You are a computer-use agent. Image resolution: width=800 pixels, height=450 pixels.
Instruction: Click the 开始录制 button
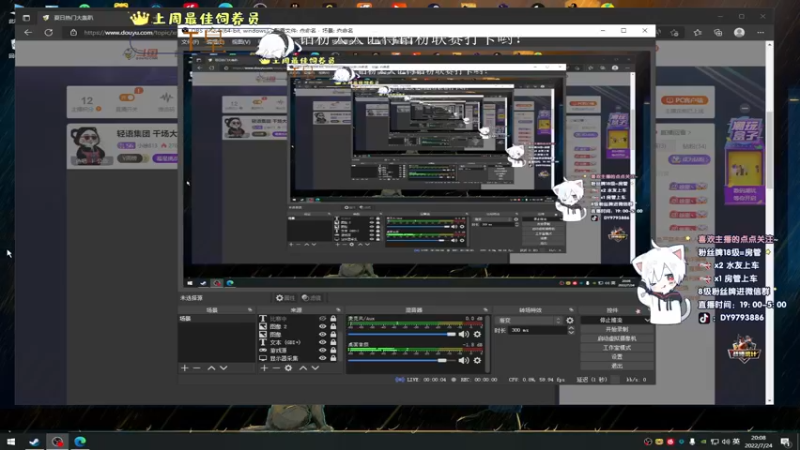[x=617, y=330]
